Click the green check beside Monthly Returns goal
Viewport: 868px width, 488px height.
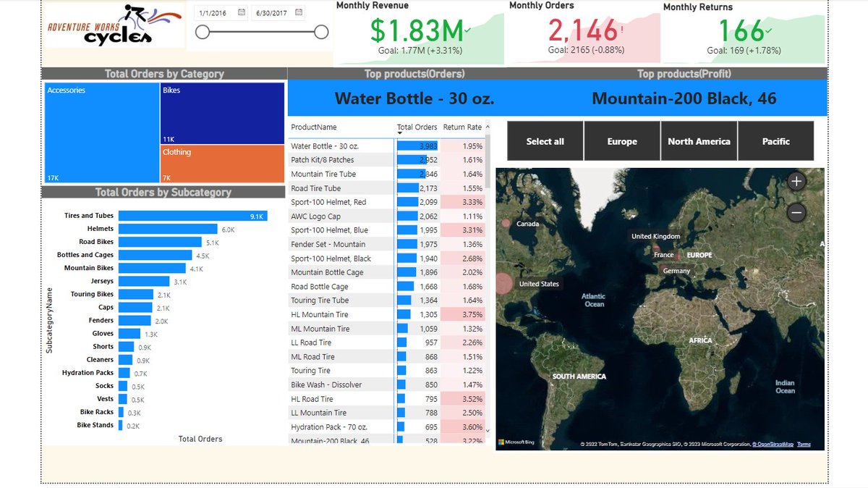coord(767,31)
